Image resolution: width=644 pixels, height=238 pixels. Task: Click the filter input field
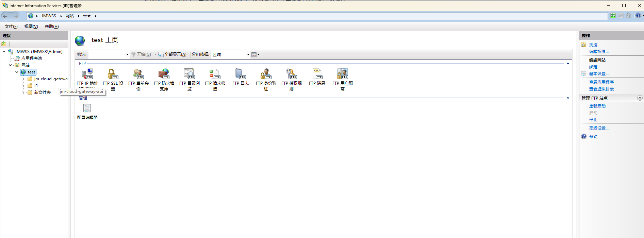pos(107,54)
